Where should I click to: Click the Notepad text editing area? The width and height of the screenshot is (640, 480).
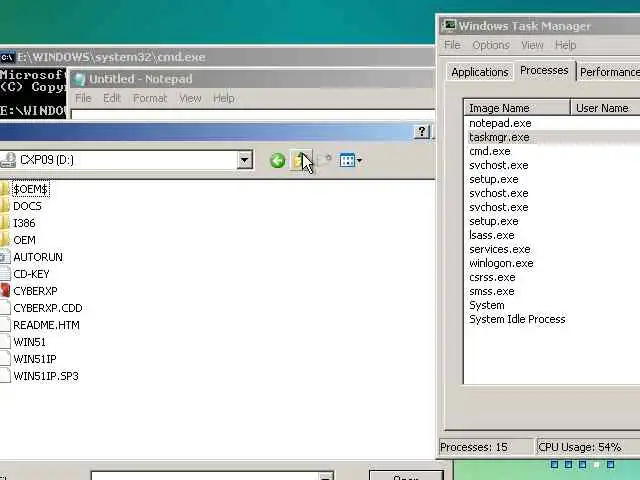(x=253, y=114)
